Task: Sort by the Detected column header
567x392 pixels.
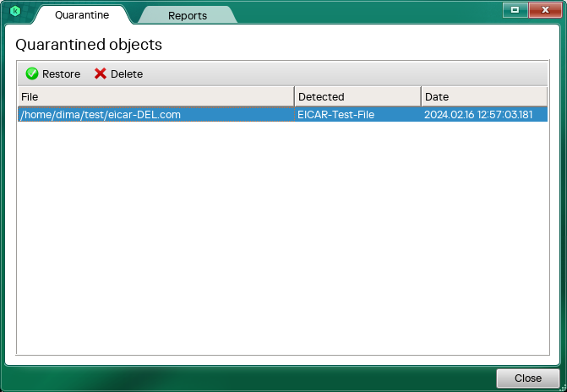Action: [x=358, y=96]
